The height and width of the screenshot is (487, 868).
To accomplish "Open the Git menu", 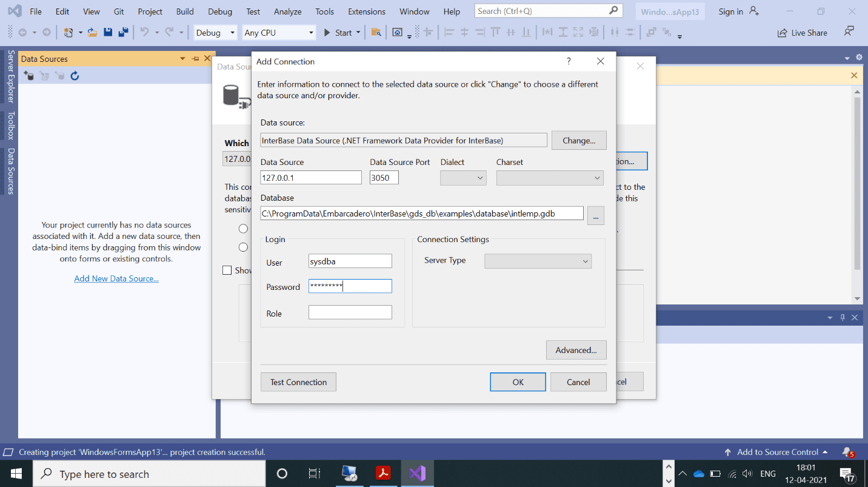I will point(119,12).
